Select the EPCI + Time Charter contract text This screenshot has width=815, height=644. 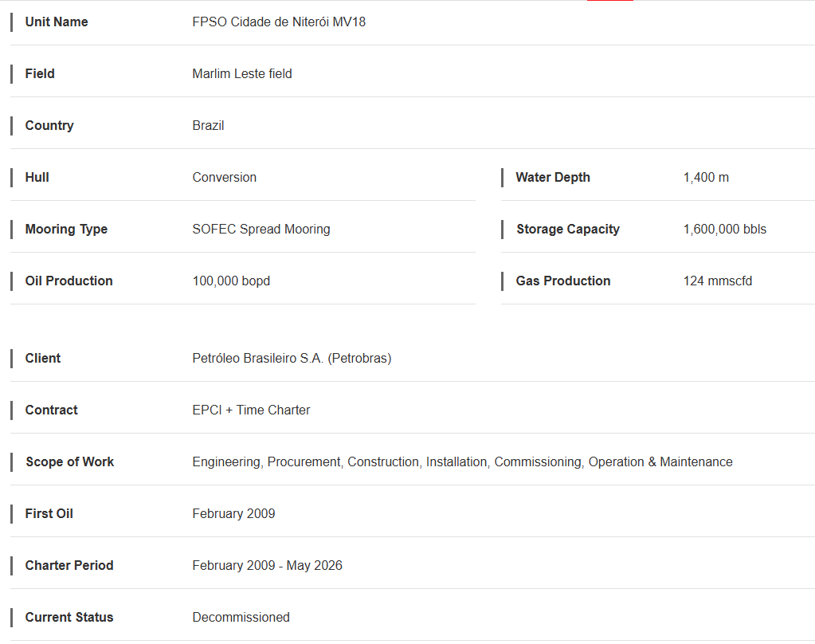(251, 410)
